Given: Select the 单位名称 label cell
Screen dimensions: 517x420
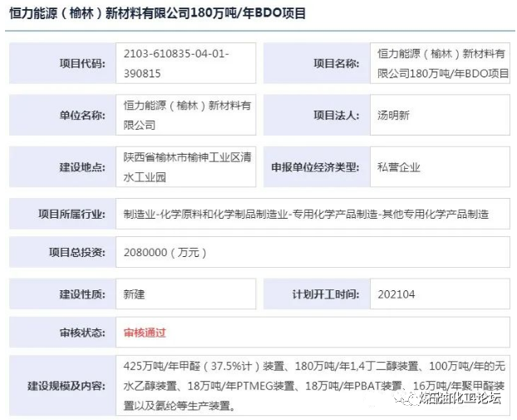Looking at the screenshot, I should [x=62, y=115].
